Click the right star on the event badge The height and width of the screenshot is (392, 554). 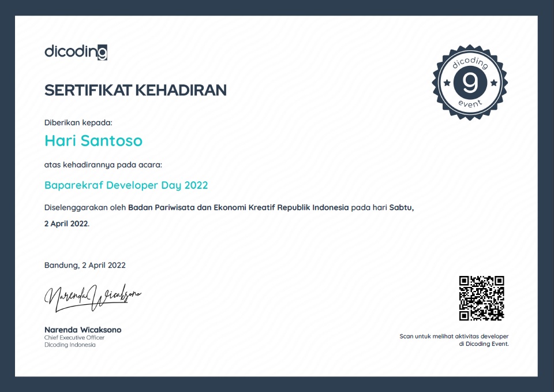coord(493,84)
